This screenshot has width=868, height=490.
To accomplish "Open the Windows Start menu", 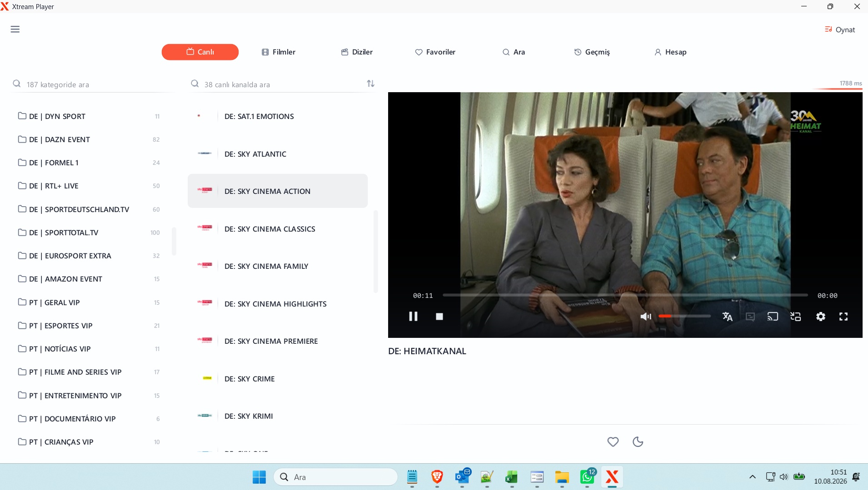I will click(259, 477).
